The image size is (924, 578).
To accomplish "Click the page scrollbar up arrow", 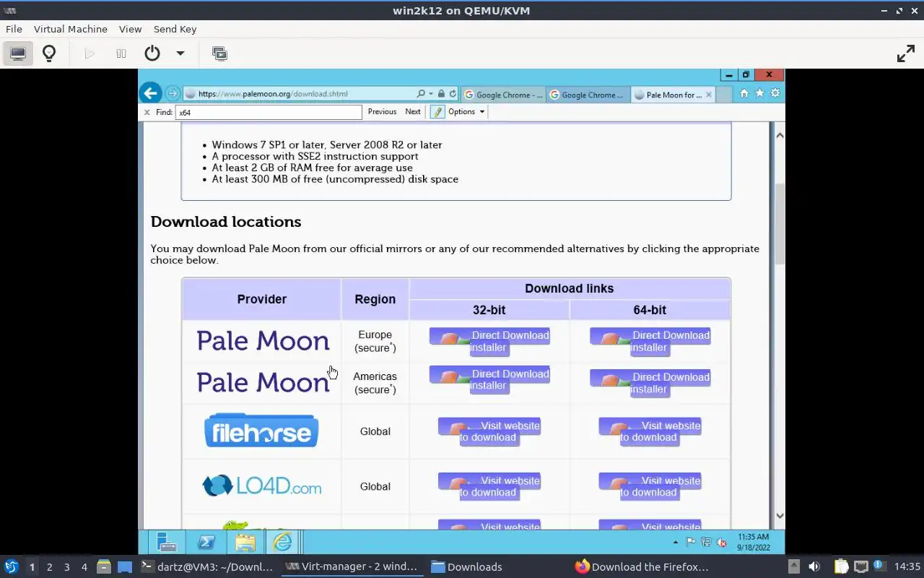I will click(779, 135).
